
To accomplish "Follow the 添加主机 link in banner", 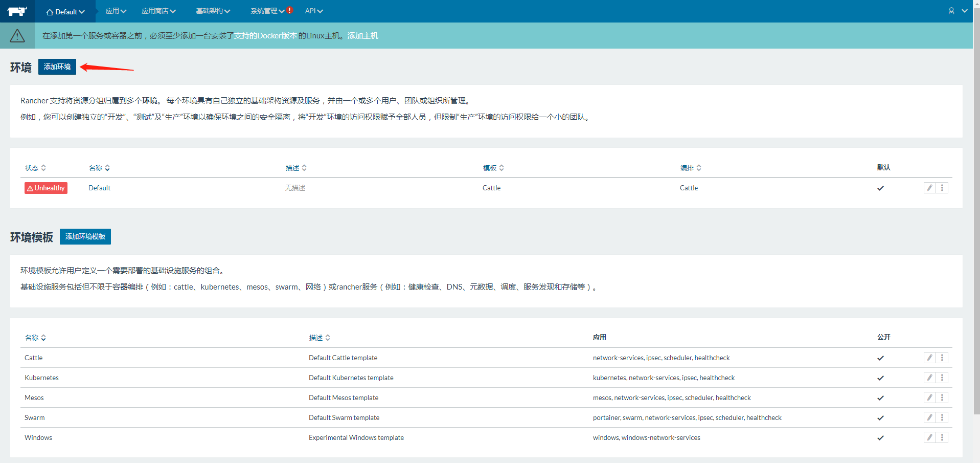I will (363, 35).
